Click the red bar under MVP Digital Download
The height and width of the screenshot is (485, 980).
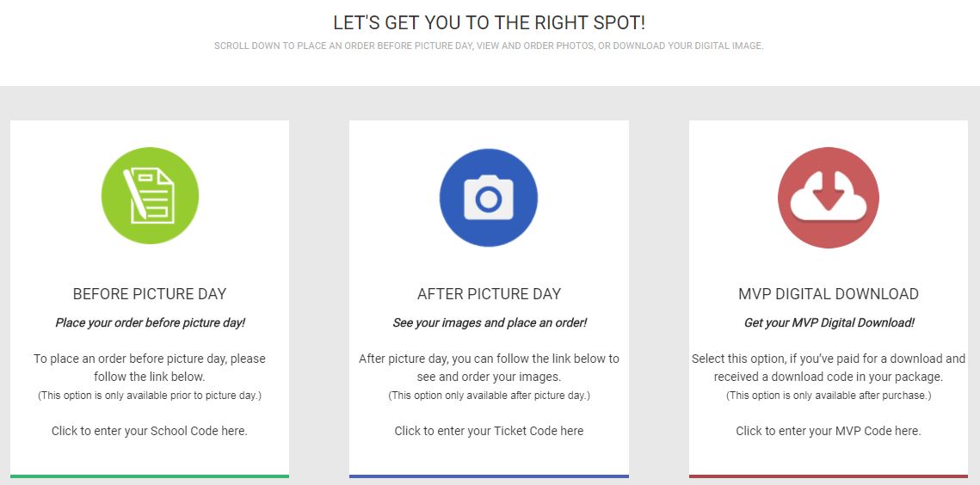click(x=828, y=476)
